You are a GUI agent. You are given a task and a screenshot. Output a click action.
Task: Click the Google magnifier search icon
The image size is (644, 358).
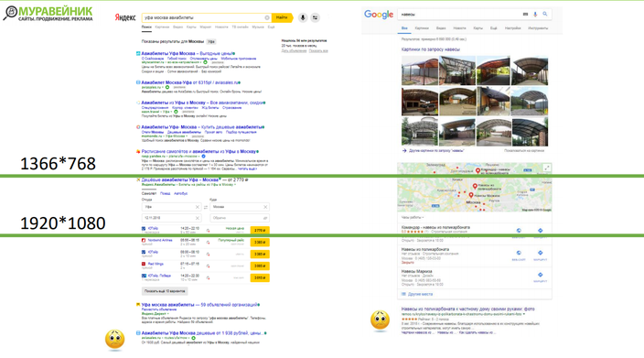coord(545,14)
